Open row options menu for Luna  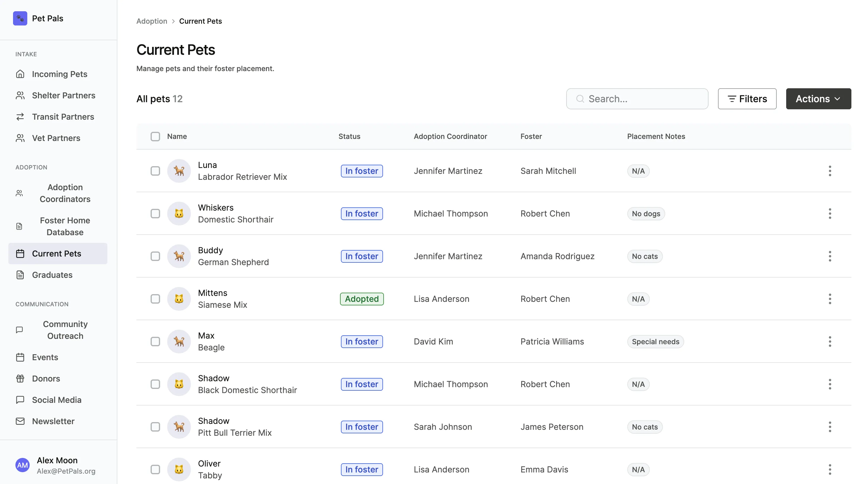pyautogui.click(x=830, y=171)
